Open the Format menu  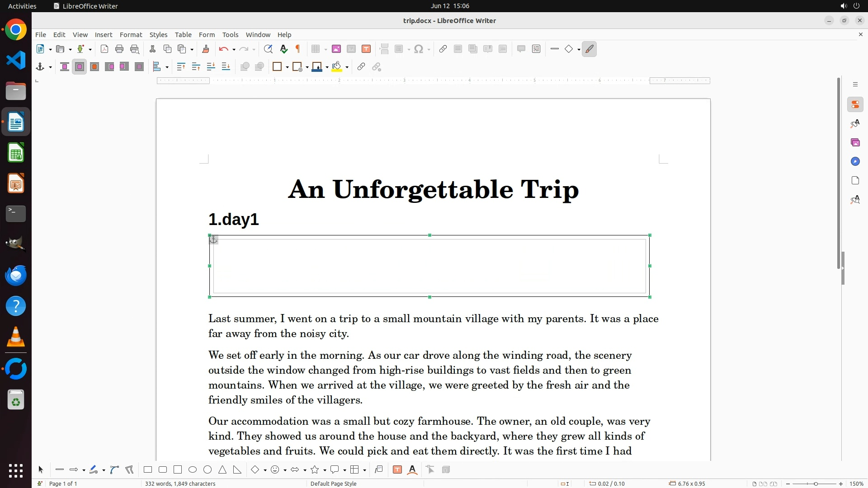tap(131, 34)
